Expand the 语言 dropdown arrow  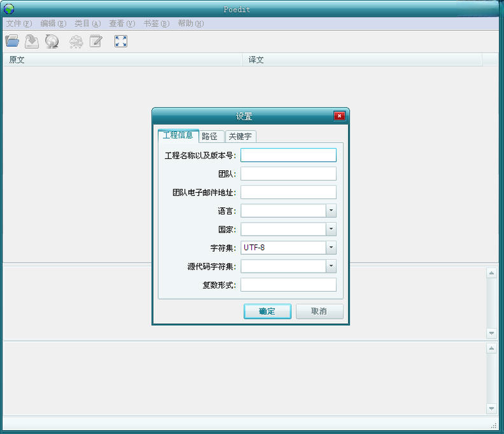(x=331, y=211)
